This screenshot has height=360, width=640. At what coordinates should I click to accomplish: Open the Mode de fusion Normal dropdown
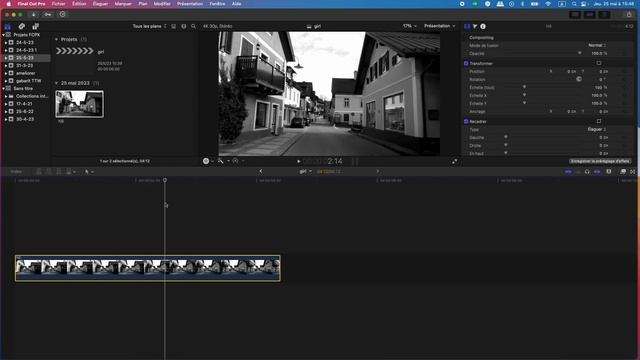point(597,45)
